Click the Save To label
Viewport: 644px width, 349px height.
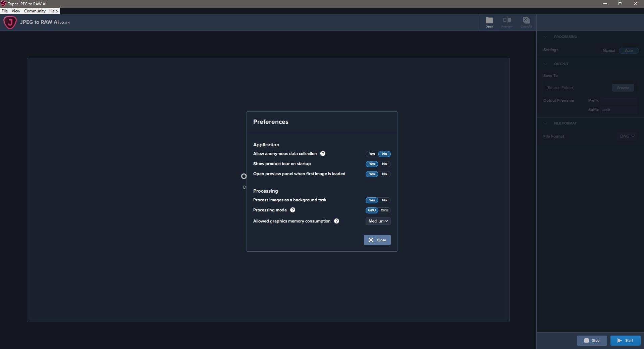pyautogui.click(x=550, y=76)
